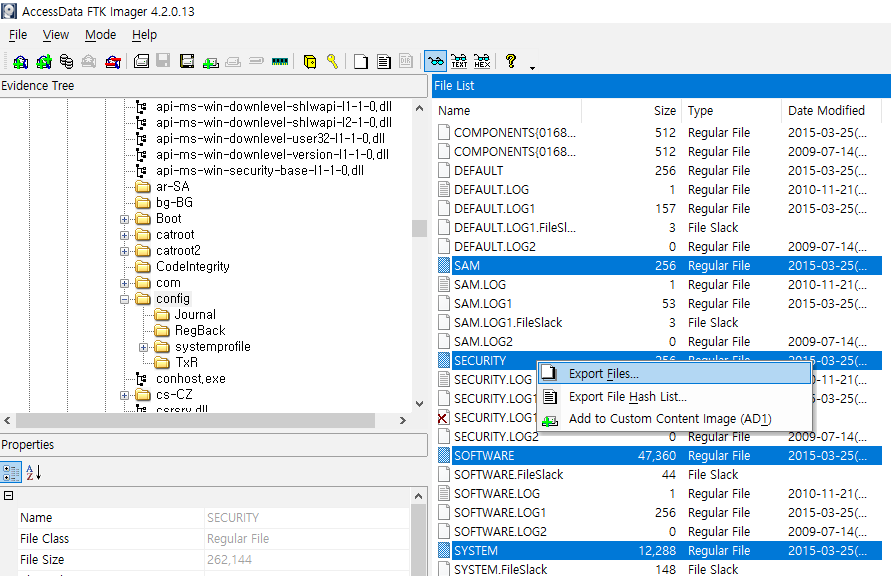The width and height of the screenshot is (891, 576).
Task: Sort file list by Name column
Action: click(507, 111)
